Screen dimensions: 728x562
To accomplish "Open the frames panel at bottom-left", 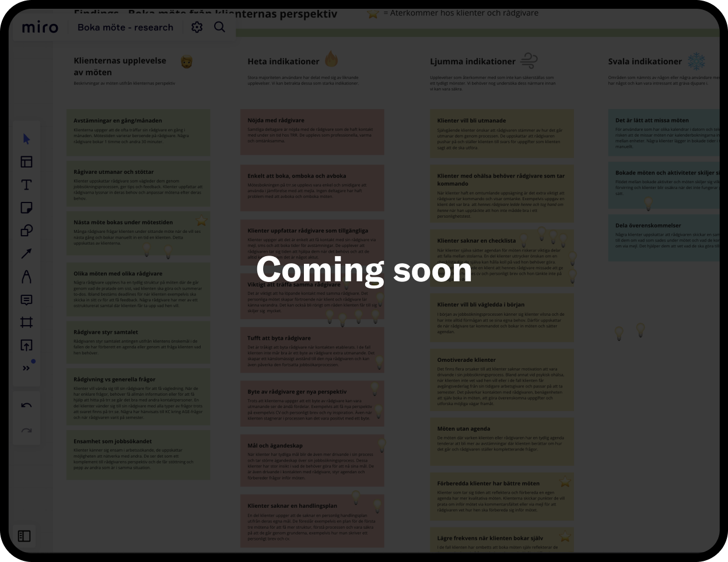I will click(24, 536).
